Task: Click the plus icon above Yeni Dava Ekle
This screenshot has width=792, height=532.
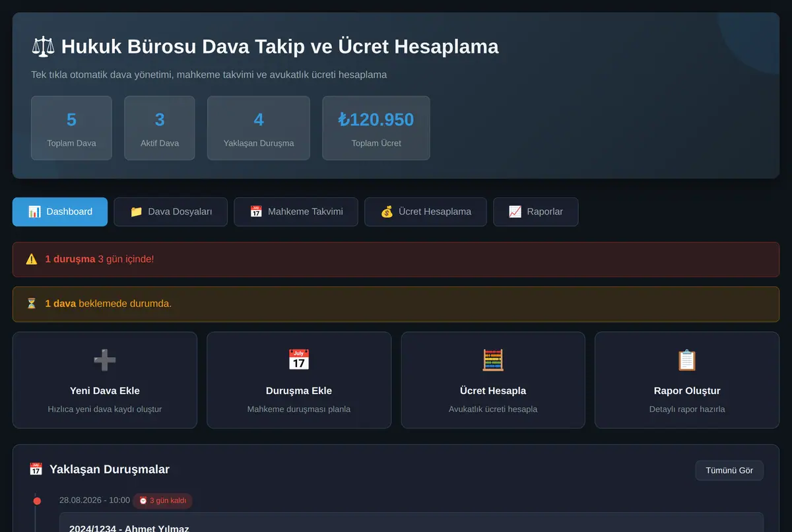Action: 105,360
